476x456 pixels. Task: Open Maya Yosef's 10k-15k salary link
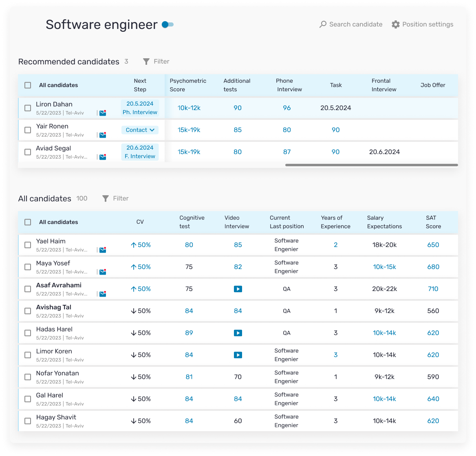pyautogui.click(x=384, y=267)
